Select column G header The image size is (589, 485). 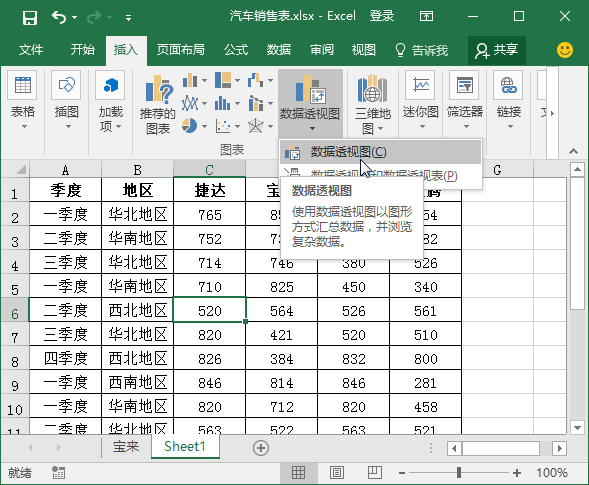click(x=497, y=170)
